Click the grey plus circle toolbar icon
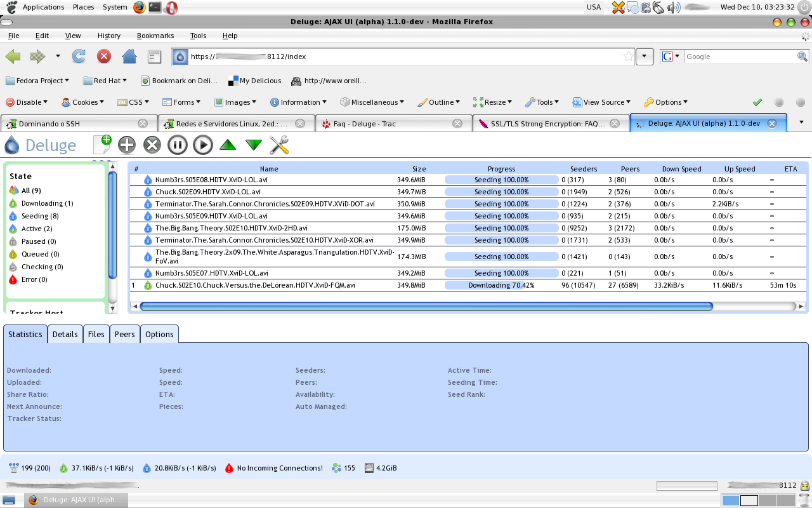Image resolution: width=812 pixels, height=508 pixels. (127, 145)
